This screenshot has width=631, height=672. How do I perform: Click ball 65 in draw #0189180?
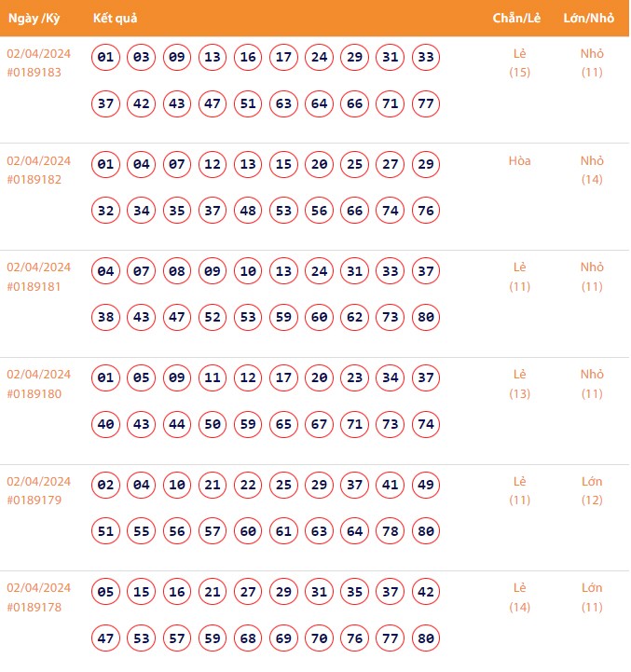click(283, 425)
